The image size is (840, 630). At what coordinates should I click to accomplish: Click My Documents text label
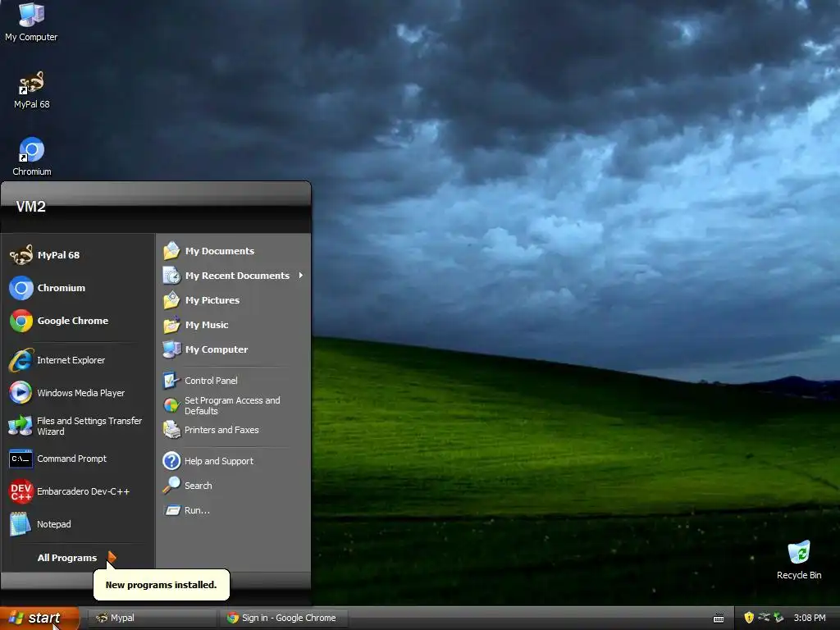click(220, 251)
